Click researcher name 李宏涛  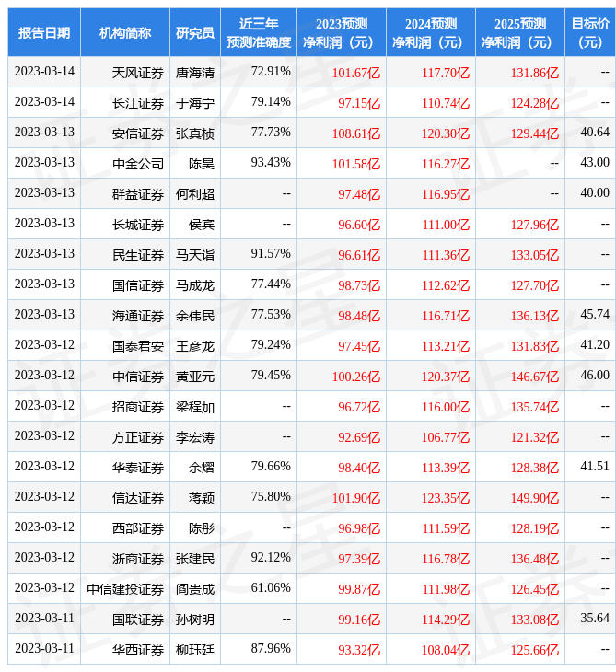pos(195,437)
